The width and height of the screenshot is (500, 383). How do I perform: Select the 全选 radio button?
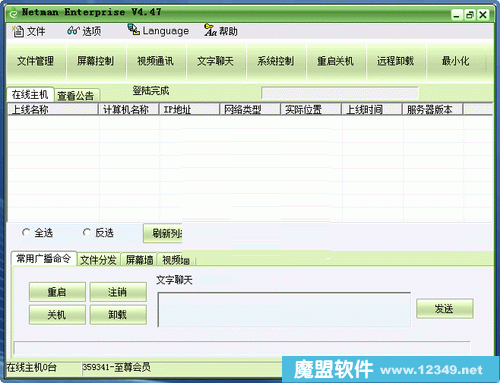[26, 232]
